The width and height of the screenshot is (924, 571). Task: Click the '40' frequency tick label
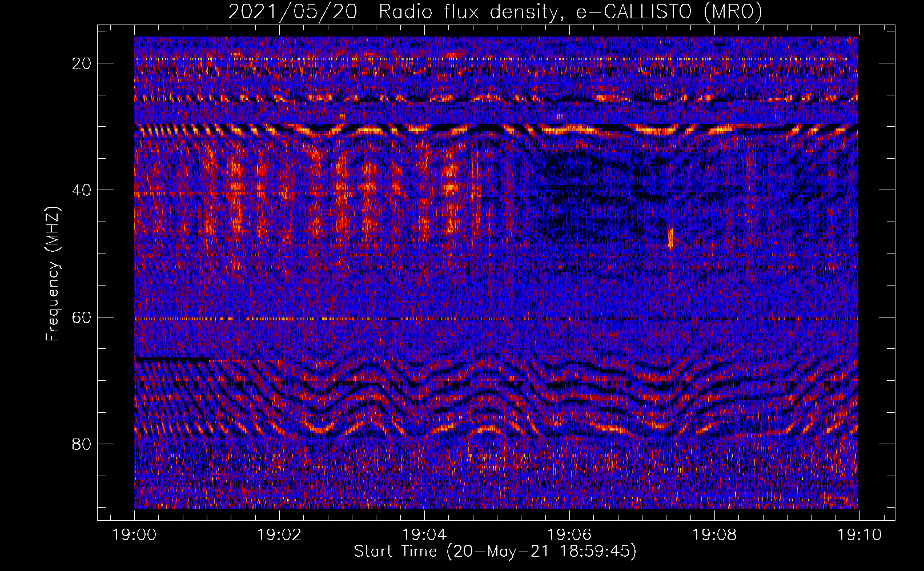pos(82,190)
